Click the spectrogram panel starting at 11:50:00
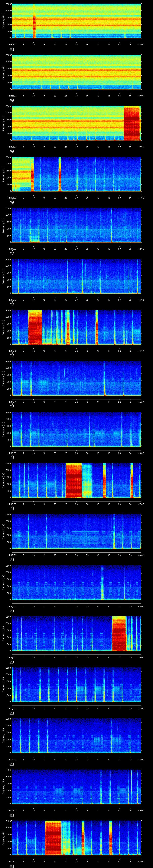The image size is (153, 868). point(77,685)
